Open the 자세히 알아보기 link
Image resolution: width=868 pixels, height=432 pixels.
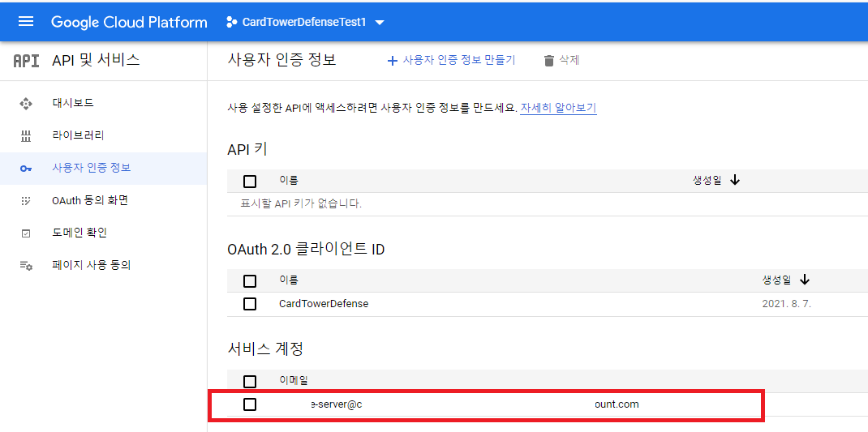[x=558, y=108]
